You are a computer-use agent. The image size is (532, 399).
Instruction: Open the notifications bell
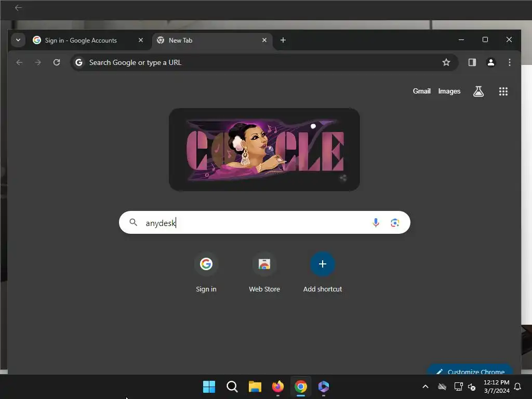[x=517, y=387]
